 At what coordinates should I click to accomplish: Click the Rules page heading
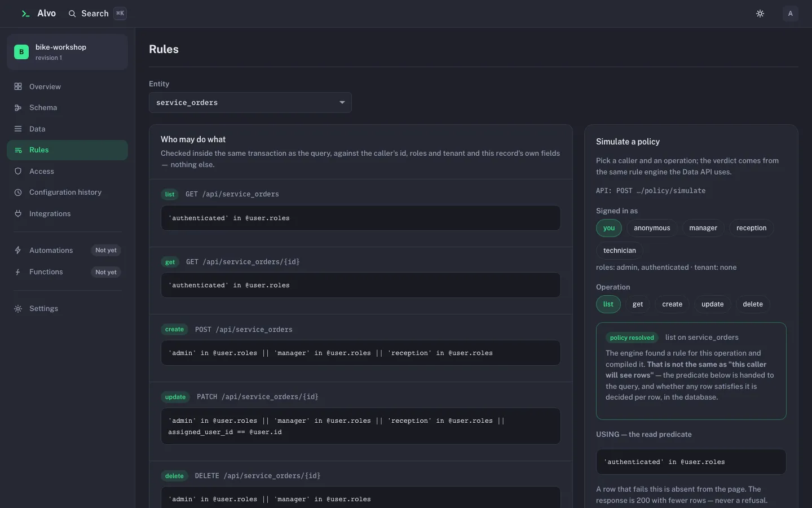[x=164, y=49]
